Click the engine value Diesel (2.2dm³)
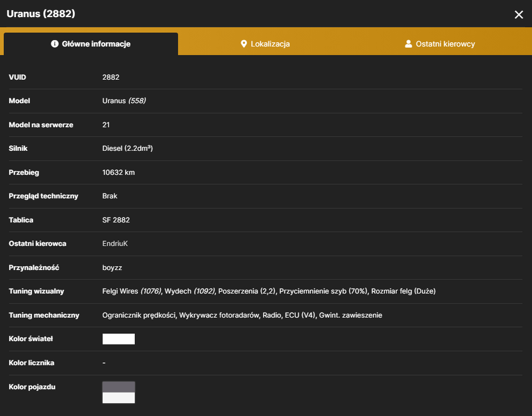532x416 pixels. [x=127, y=149]
